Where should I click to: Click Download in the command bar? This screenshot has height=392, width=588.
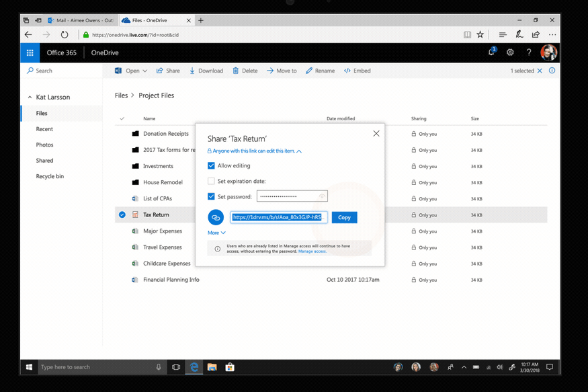(x=206, y=71)
